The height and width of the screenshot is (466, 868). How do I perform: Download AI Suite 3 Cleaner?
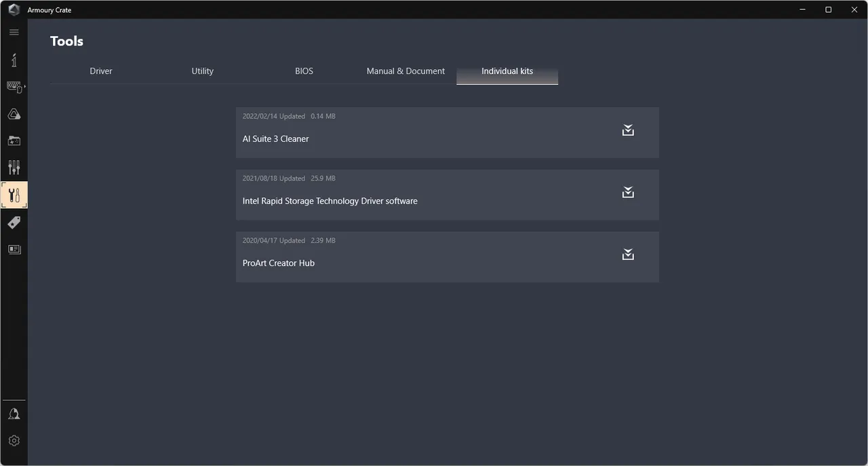[x=628, y=130]
